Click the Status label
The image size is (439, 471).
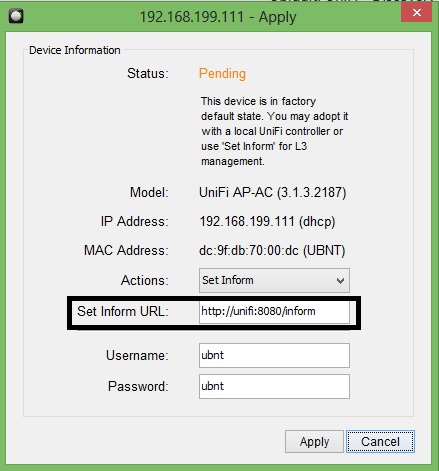tap(148, 74)
